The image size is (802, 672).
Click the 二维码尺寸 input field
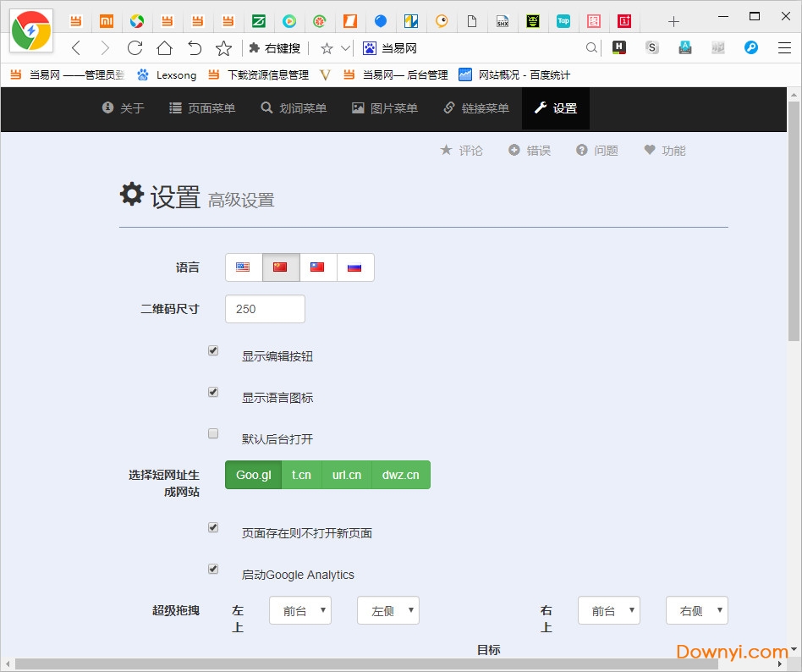(x=265, y=309)
